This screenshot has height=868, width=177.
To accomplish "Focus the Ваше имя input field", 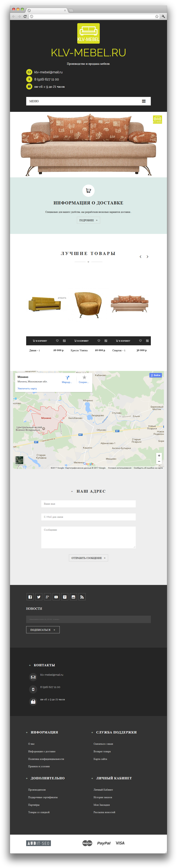I will (x=88, y=504).
